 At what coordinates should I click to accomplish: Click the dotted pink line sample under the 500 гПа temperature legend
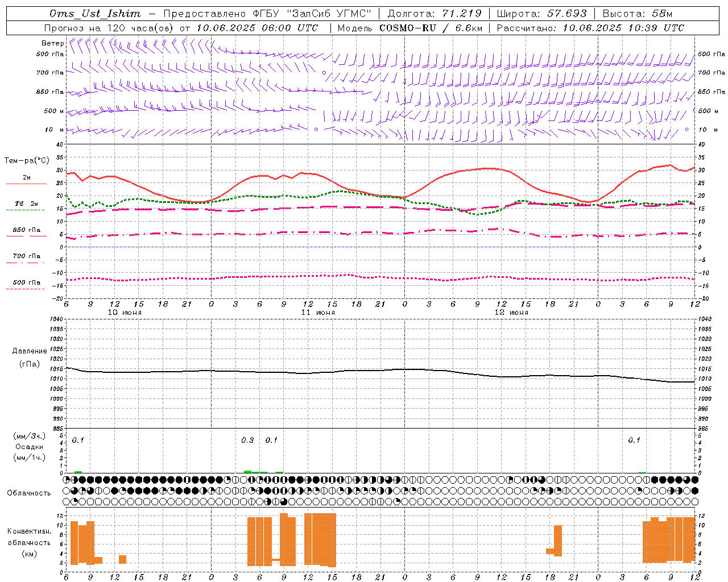(x=26, y=289)
